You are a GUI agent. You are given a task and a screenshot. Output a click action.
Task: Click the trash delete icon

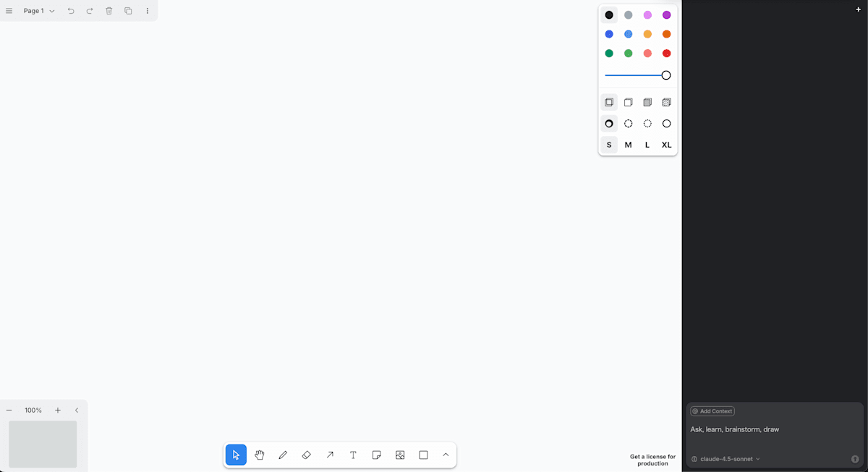(109, 11)
